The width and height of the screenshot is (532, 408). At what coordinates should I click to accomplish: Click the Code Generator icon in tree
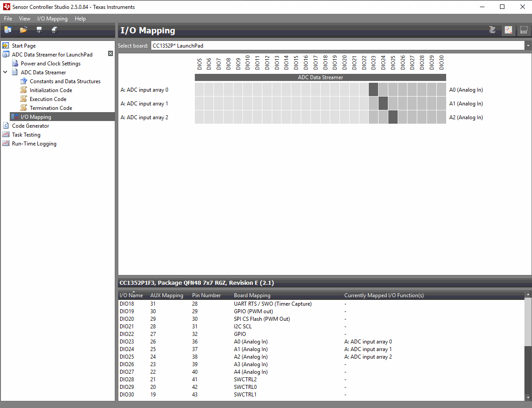click(x=6, y=125)
